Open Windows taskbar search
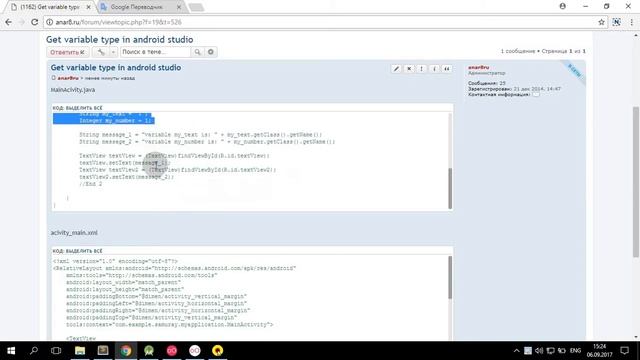Viewport: 640px width, 360px height. click(x=34, y=351)
